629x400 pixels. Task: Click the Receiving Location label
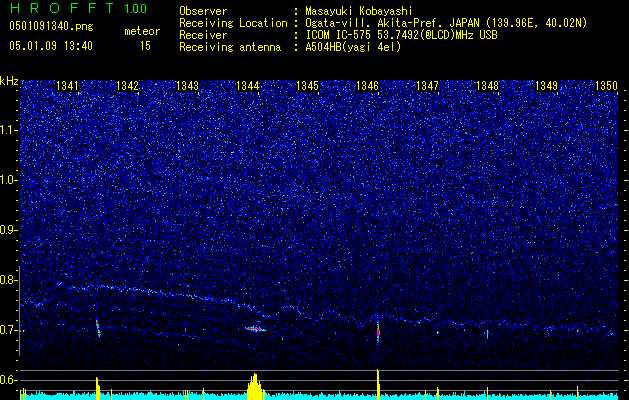[233, 23]
